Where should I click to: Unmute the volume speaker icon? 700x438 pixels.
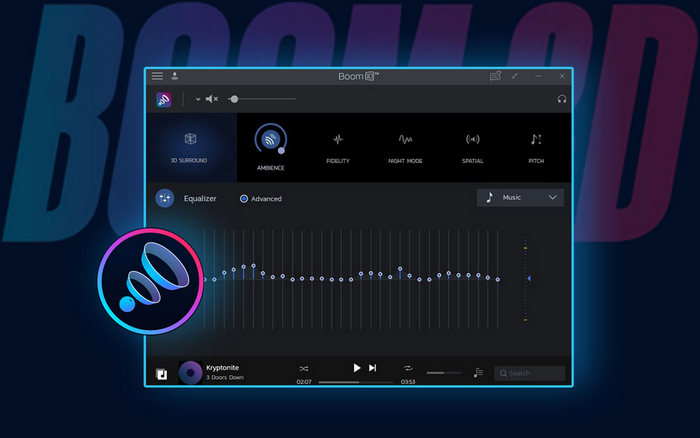[212, 99]
